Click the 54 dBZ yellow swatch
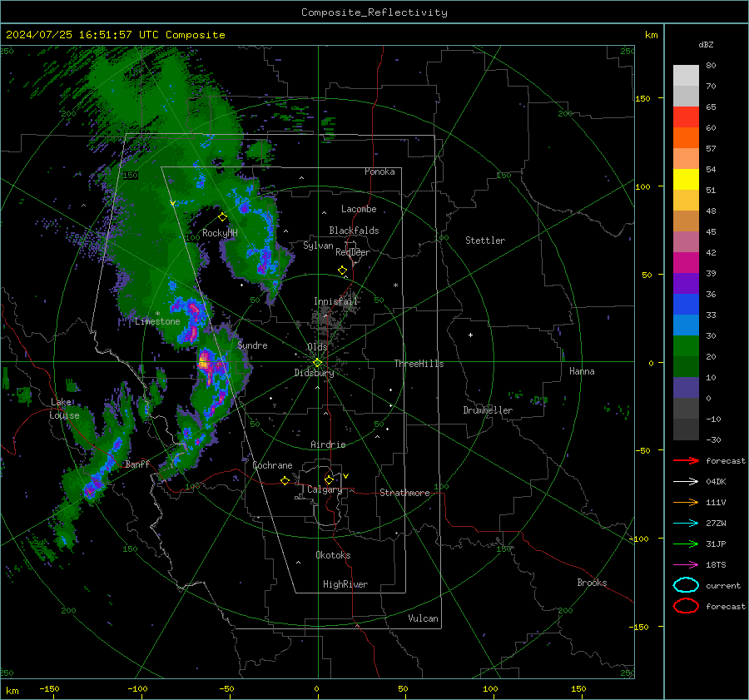Viewport: 749px width, 700px height. pyautogui.click(x=686, y=179)
